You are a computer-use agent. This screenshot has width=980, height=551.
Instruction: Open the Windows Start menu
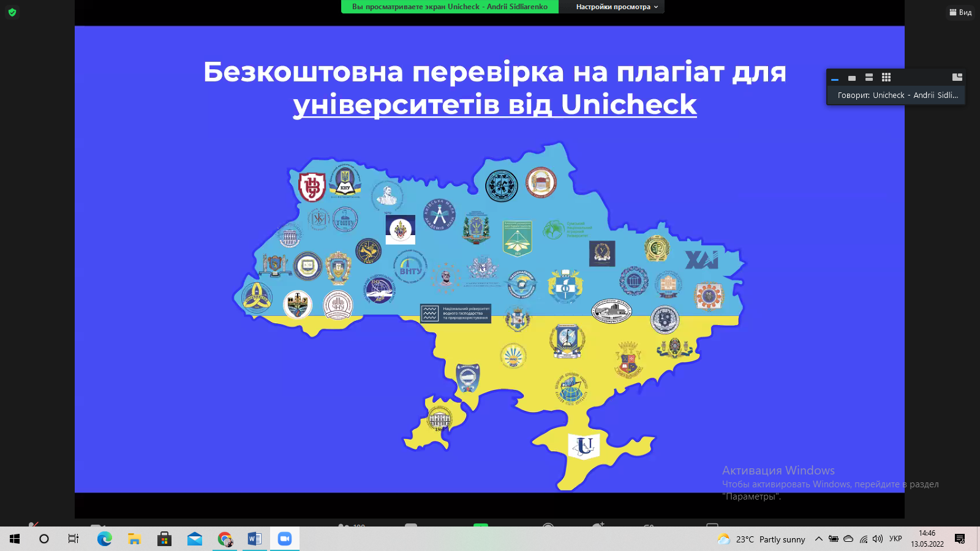pos(15,539)
